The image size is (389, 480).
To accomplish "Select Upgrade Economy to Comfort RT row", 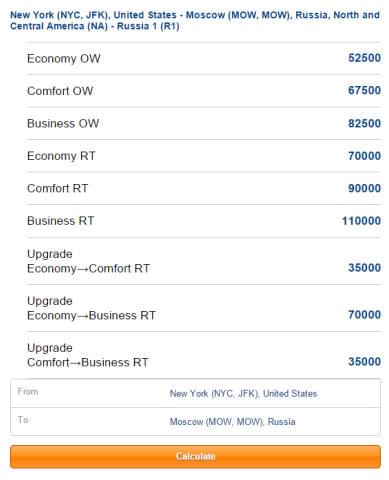I will tap(204, 261).
